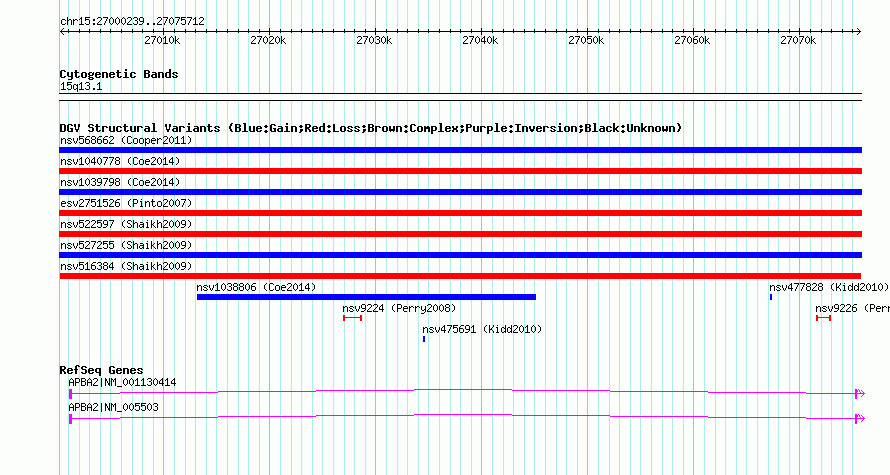Click the 27060k ruler tick
890x475 pixels.
[x=692, y=40]
